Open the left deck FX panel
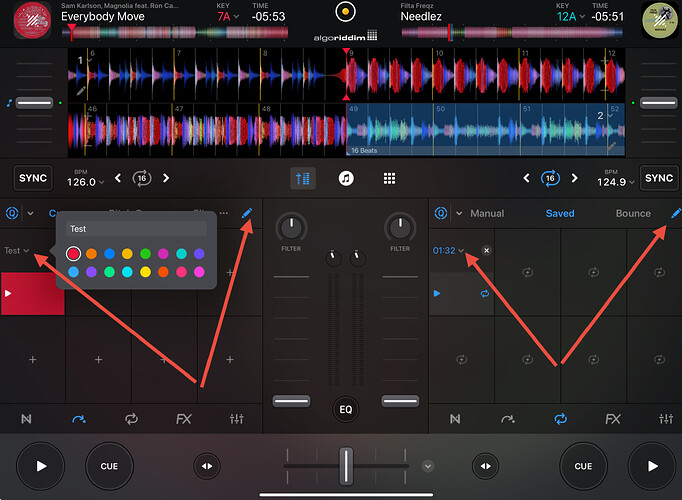Screen dimensions: 682x500 click(184, 419)
